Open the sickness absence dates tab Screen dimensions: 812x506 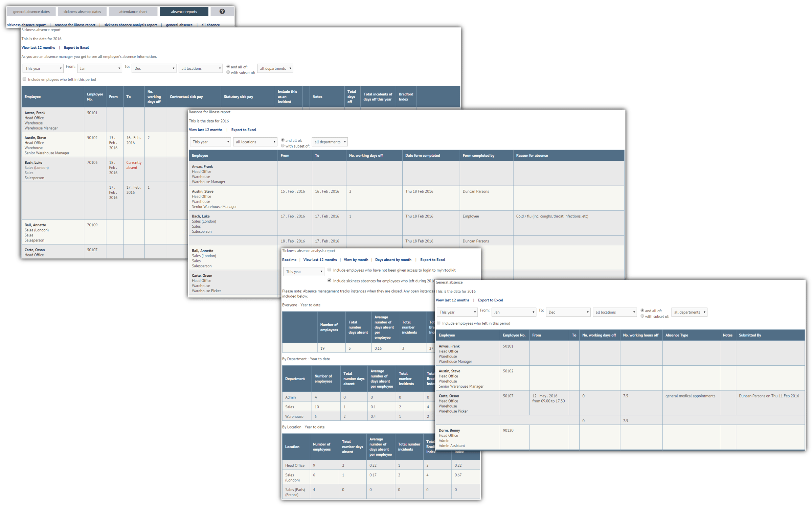tap(82, 11)
